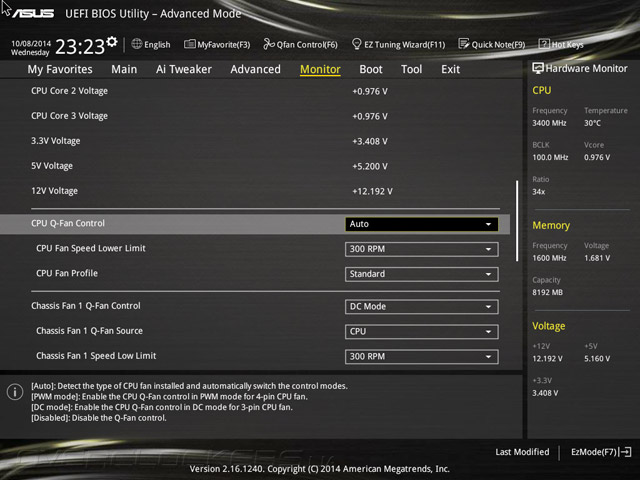Click the globe language icon

click(137, 44)
